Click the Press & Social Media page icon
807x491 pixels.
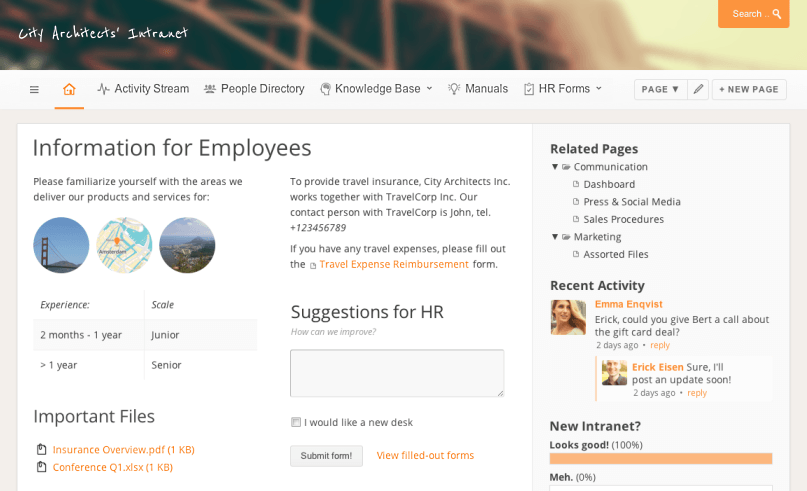point(576,201)
